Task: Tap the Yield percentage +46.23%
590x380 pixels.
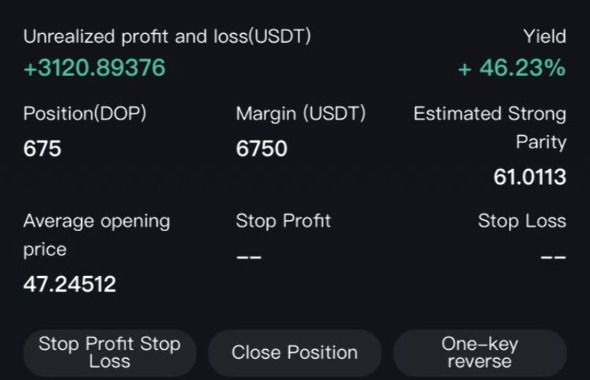Action: (512, 68)
